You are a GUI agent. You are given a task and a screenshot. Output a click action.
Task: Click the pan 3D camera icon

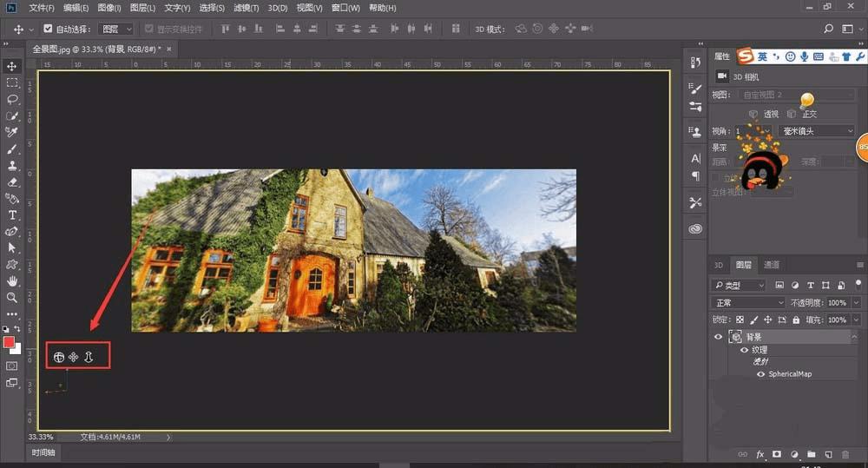[74, 357]
